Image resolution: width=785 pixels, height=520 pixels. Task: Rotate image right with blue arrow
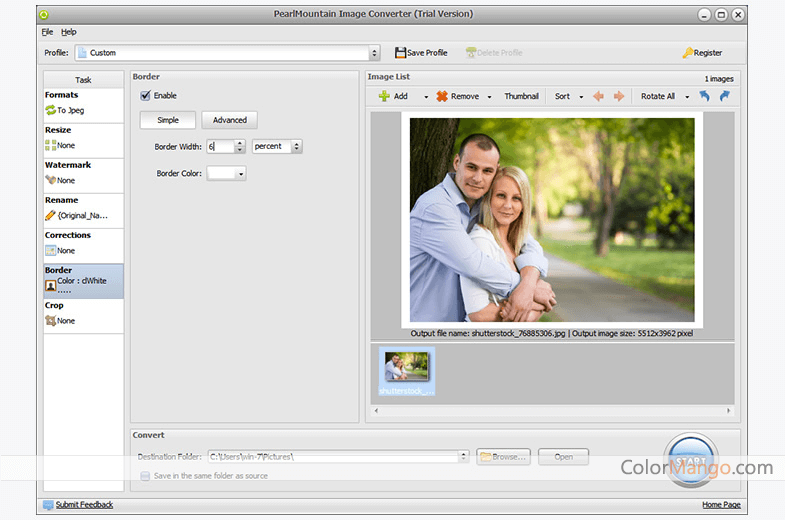(x=724, y=96)
